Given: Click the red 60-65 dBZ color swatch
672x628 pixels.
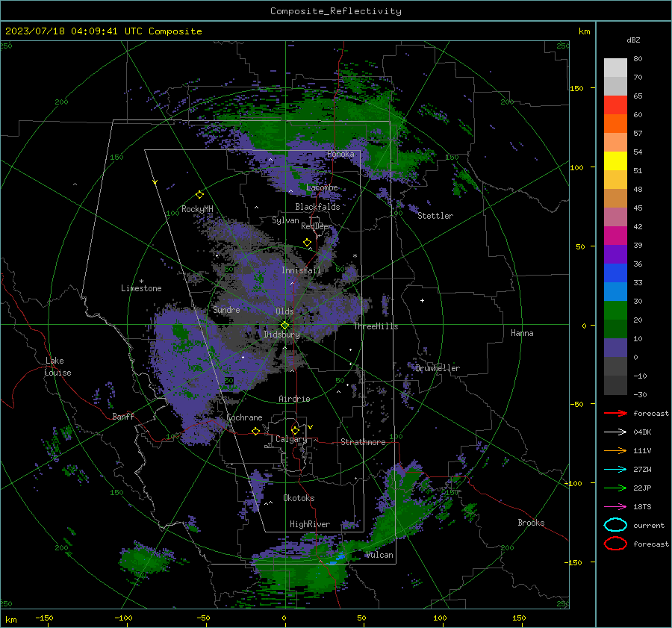Looking at the screenshot, I should tap(615, 105).
